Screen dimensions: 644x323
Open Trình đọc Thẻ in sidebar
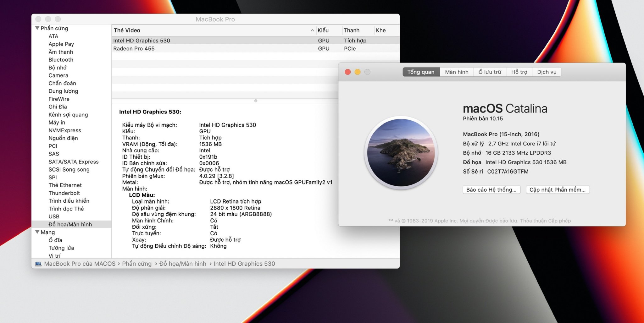click(x=66, y=209)
